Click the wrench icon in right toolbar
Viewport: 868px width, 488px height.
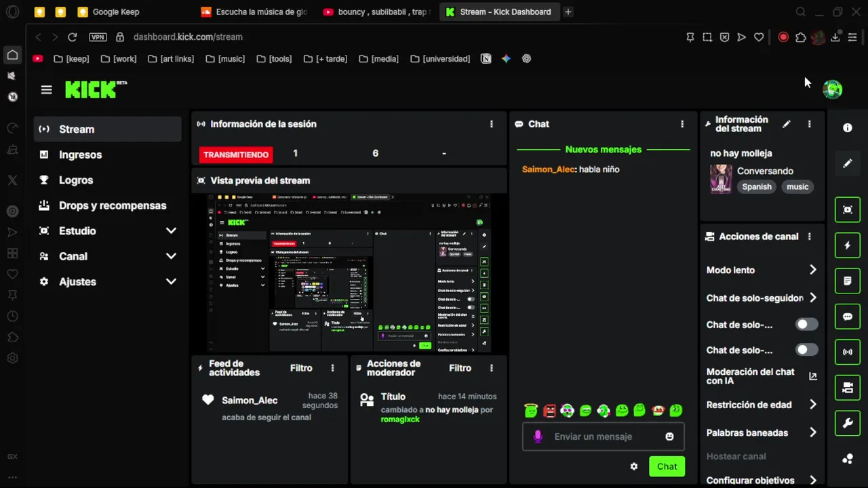848,424
